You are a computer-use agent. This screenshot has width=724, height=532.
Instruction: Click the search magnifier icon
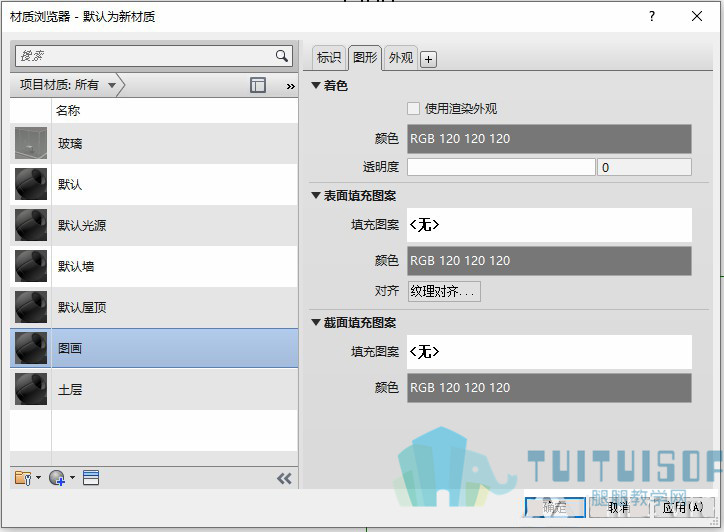(282, 56)
